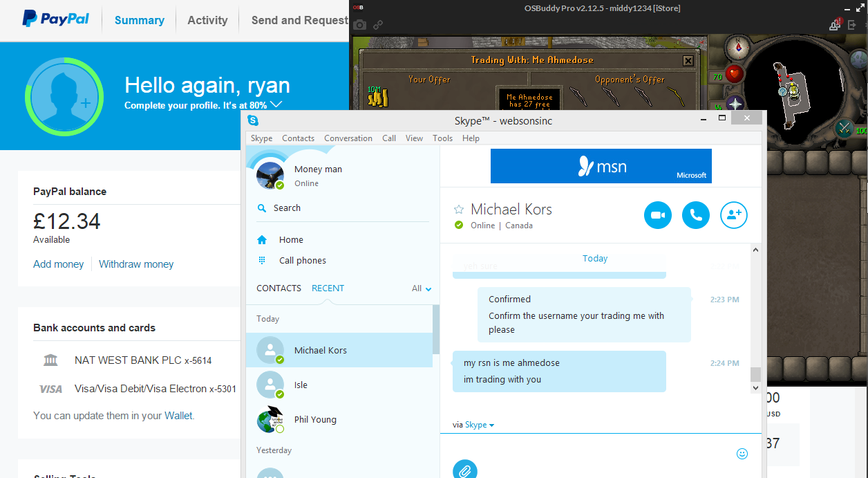Image resolution: width=868 pixels, height=478 pixels.
Task: Click the special attack crossed-swords orb
Action: tap(845, 129)
